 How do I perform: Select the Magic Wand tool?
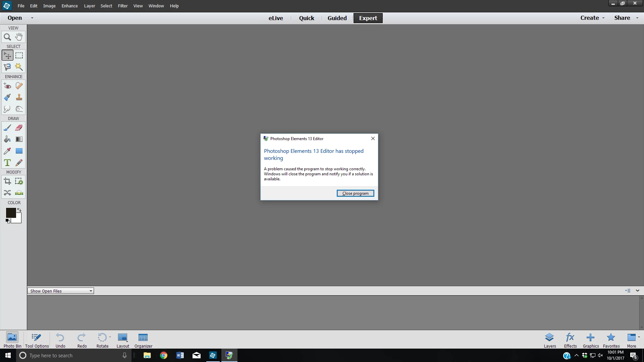(19, 67)
